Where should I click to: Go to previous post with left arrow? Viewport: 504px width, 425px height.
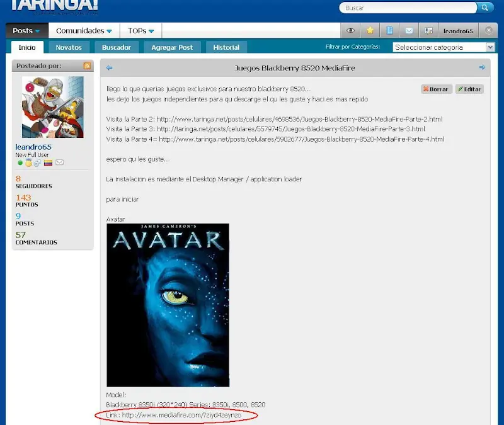[x=109, y=67]
